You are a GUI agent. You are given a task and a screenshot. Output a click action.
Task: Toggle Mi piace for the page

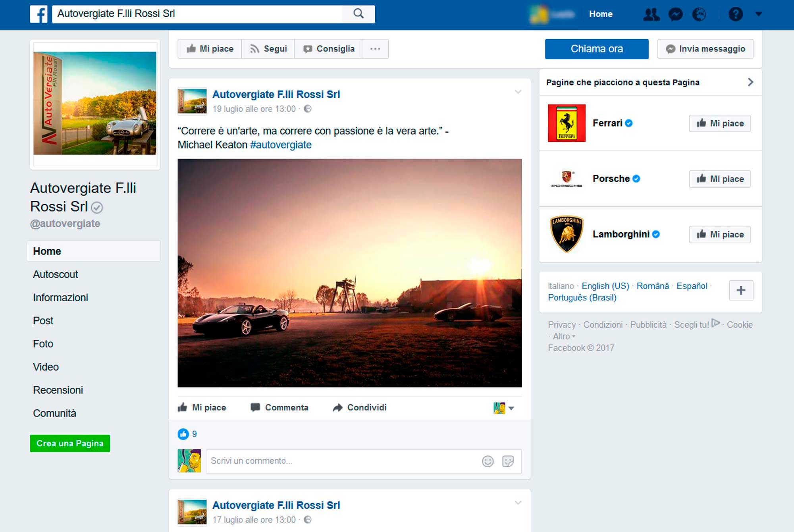210,49
